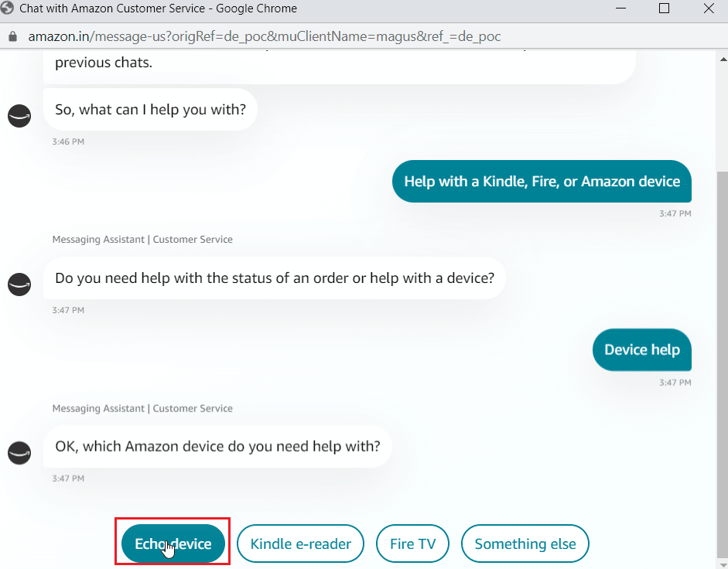Click 'Do you need help with the status' message
This screenshot has height=569, width=728.
click(275, 278)
